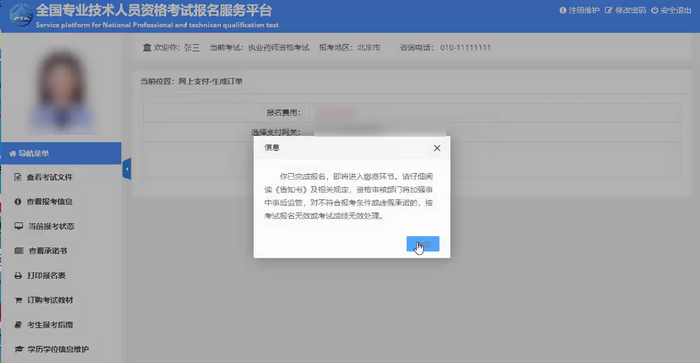Click the icon beside 查看承诺书
This screenshot has height=363, width=700.
18,250
